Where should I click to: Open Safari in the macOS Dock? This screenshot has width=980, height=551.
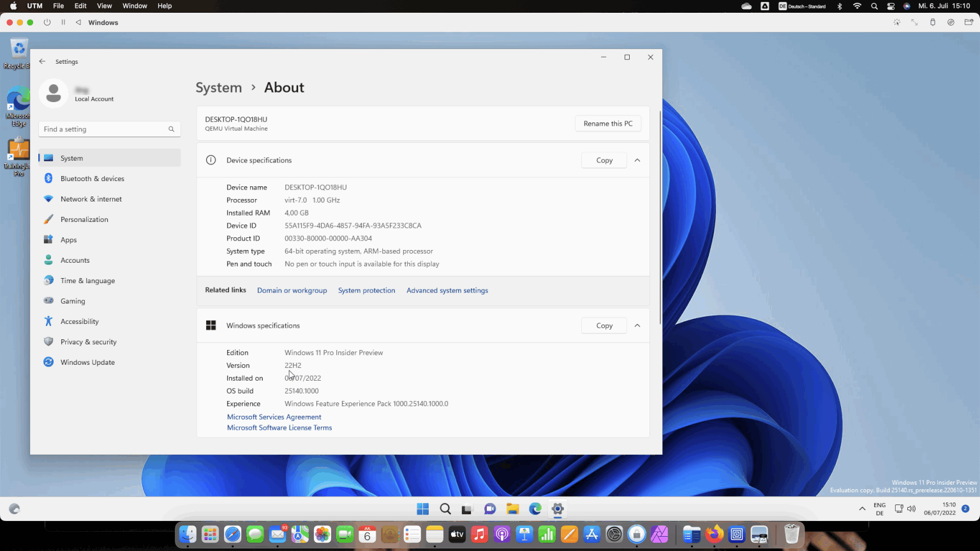[233, 534]
